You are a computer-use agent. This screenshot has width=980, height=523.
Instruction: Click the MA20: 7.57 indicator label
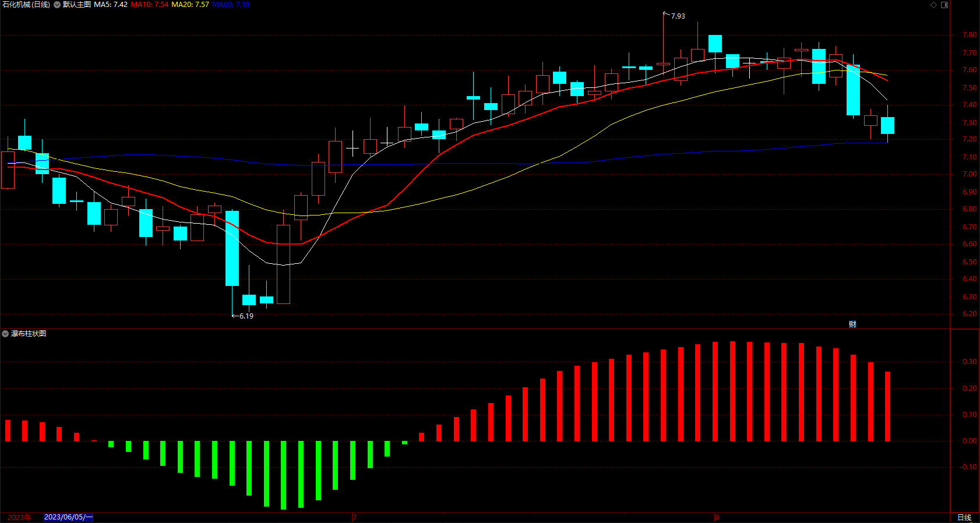[x=190, y=5]
